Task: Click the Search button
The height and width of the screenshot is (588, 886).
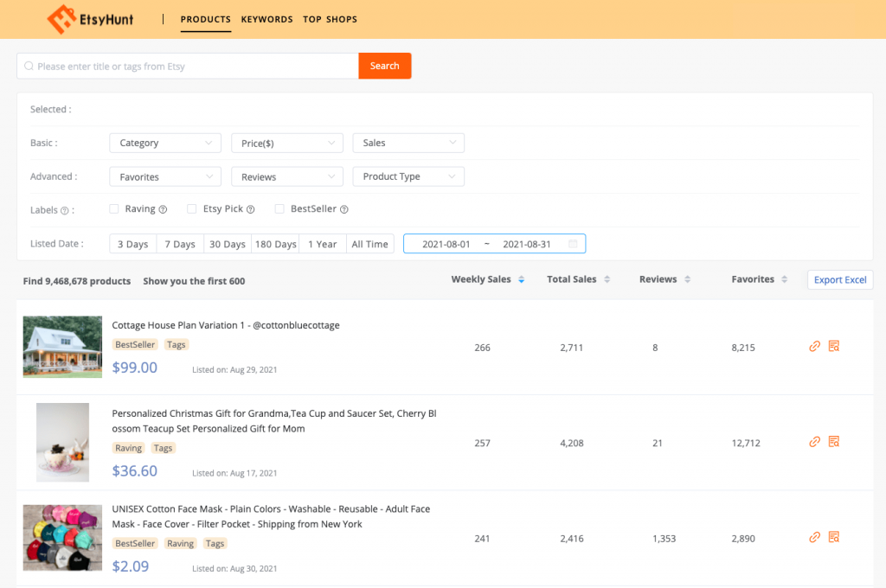Action: pyautogui.click(x=384, y=65)
